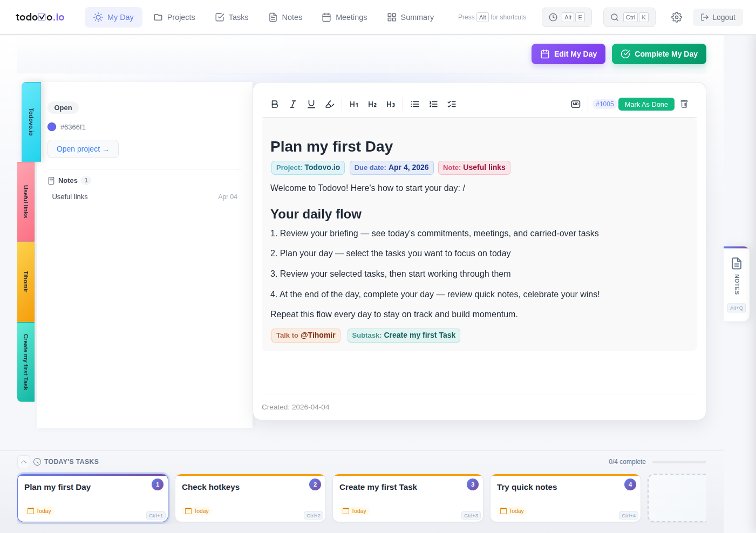Open the Tasks tab
This screenshot has width=756, height=533.
tap(232, 17)
